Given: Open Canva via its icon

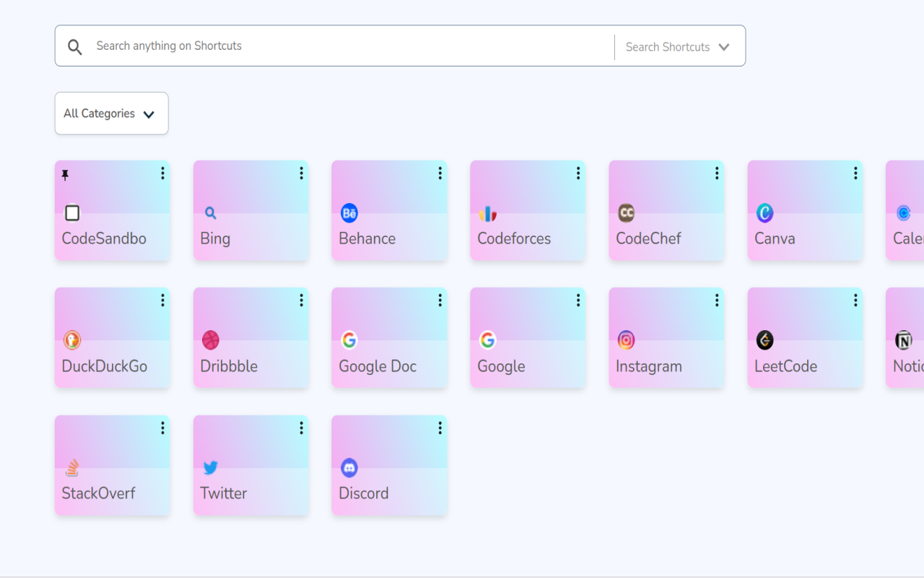Looking at the screenshot, I should 765,213.
